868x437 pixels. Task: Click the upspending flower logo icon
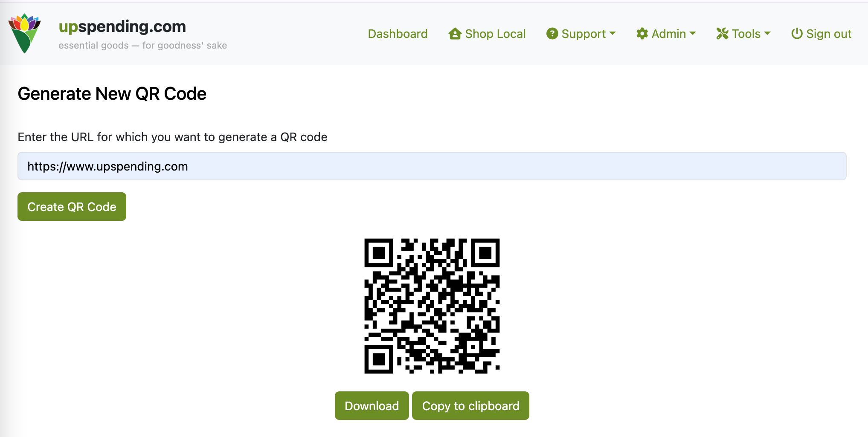[25, 33]
